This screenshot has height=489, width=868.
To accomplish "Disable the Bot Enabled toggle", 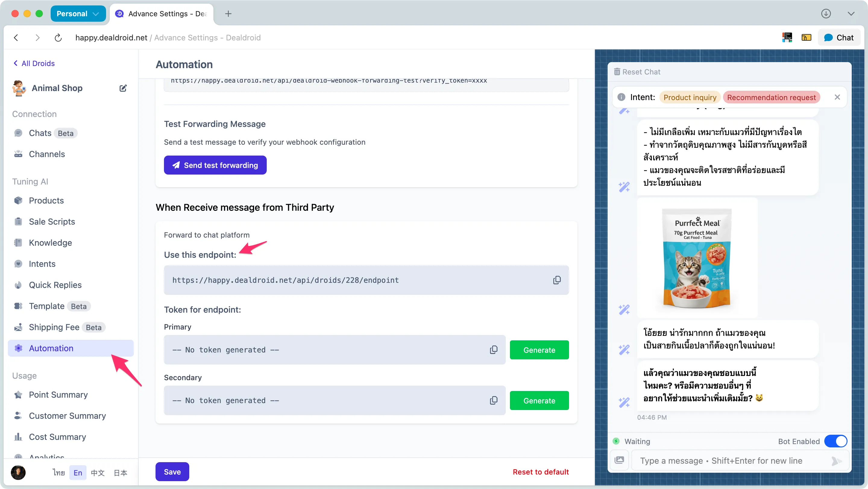I will (836, 441).
